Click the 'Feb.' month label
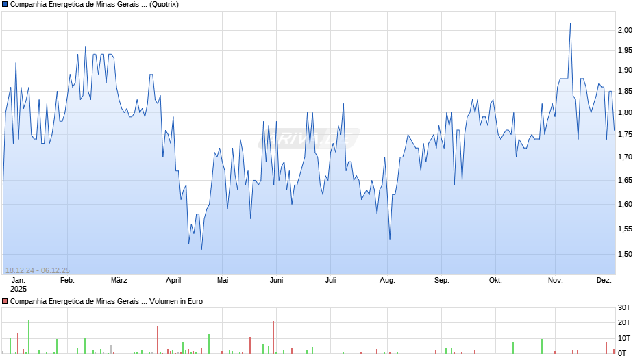 click(x=67, y=281)
